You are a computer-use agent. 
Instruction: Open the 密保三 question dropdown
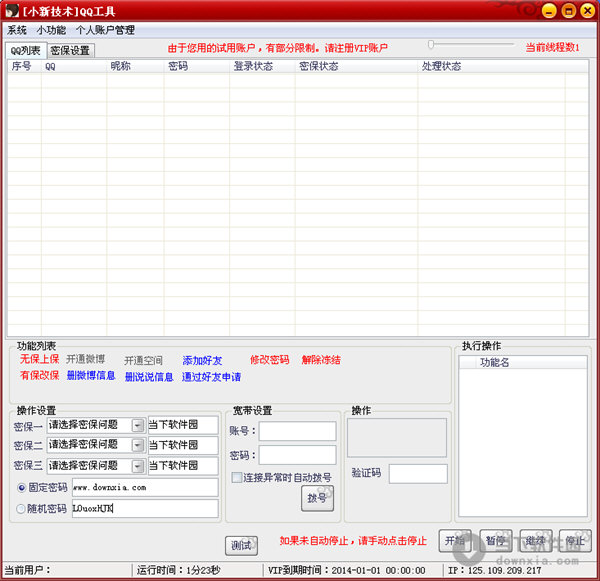tap(137, 466)
